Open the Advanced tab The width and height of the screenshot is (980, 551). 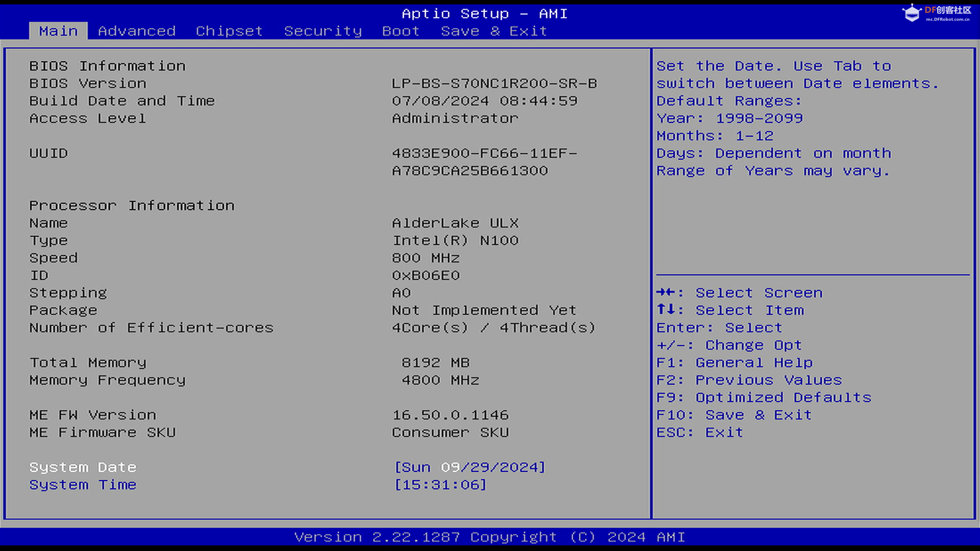(x=136, y=31)
